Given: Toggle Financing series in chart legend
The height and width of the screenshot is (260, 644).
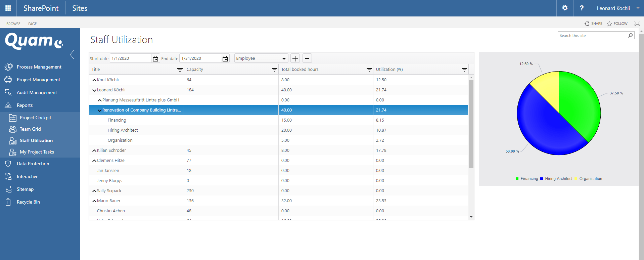Looking at the screenshot, I should point(526,179).
